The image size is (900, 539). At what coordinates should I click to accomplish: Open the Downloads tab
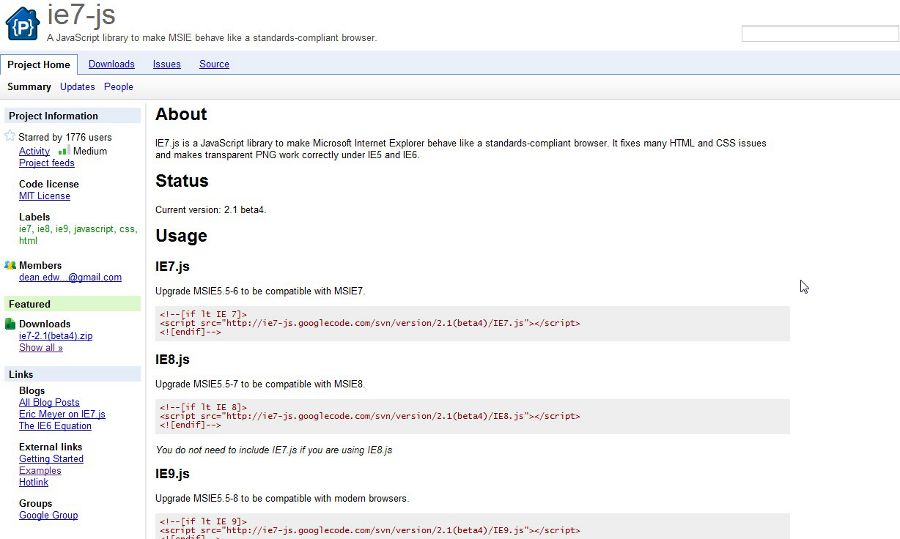pyautogui.click(x=111, y=64)
